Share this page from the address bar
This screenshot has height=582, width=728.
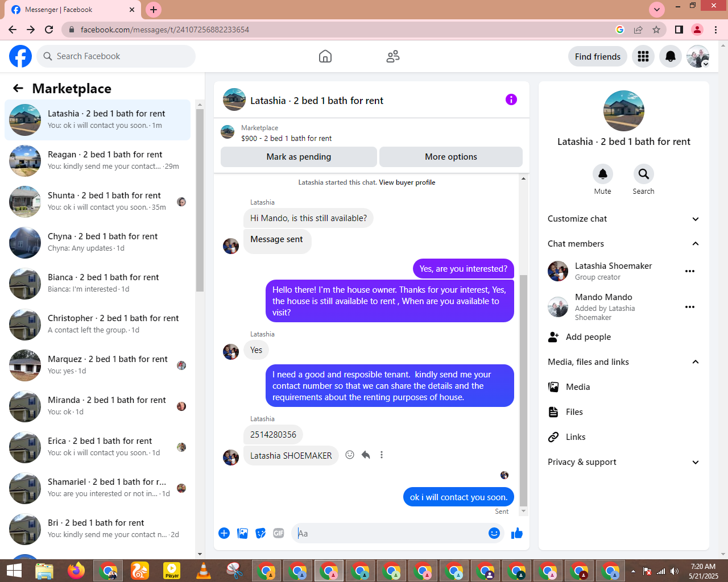coord(638,30)
